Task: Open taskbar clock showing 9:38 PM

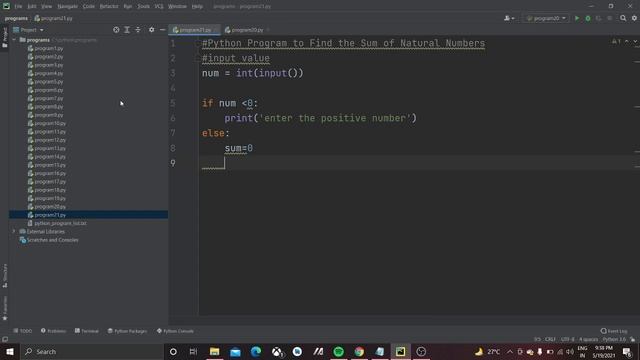Action: [x=603, y=351]
